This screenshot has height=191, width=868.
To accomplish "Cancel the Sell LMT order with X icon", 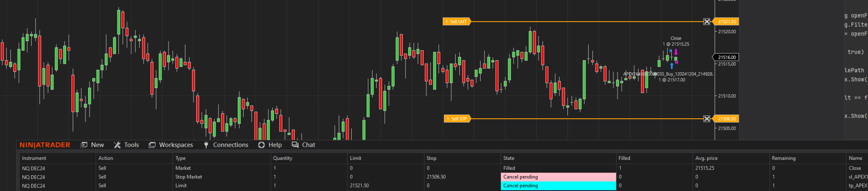I will 707,22.
